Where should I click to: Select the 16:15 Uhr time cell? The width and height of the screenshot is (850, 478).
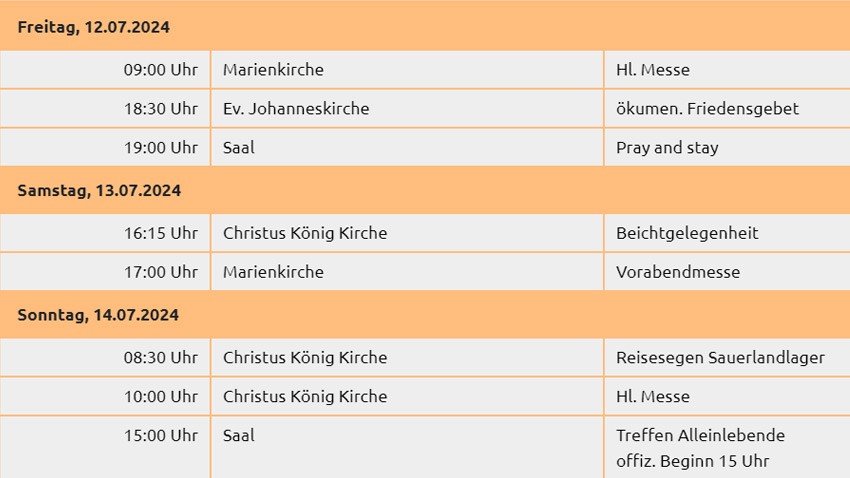pyautogui.click(x=160, y=233)
